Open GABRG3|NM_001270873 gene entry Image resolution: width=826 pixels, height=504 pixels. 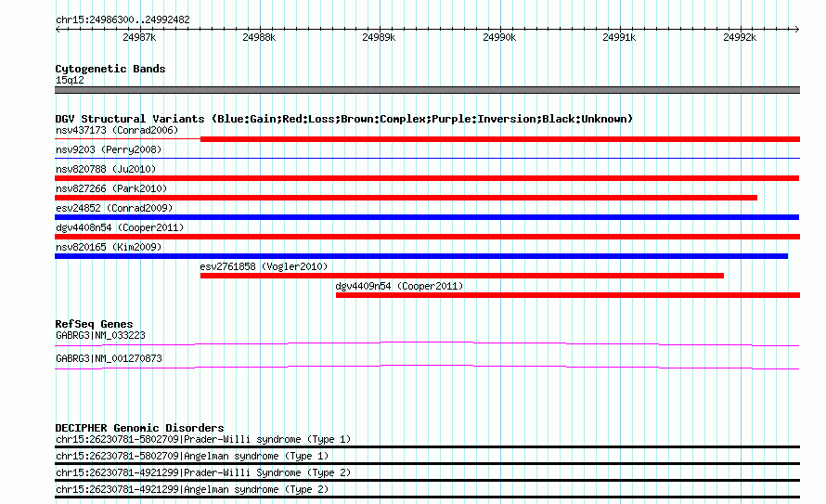coord(109,358)
